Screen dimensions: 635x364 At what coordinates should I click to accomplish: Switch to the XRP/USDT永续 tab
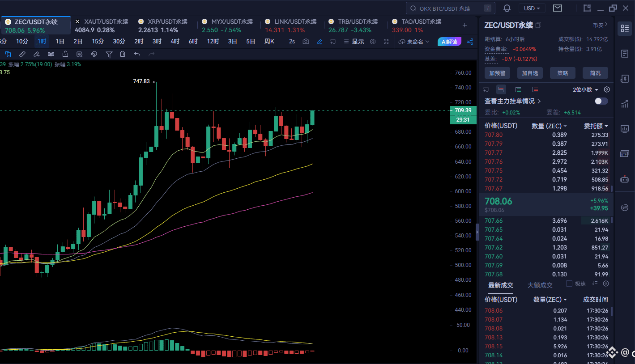163,25
